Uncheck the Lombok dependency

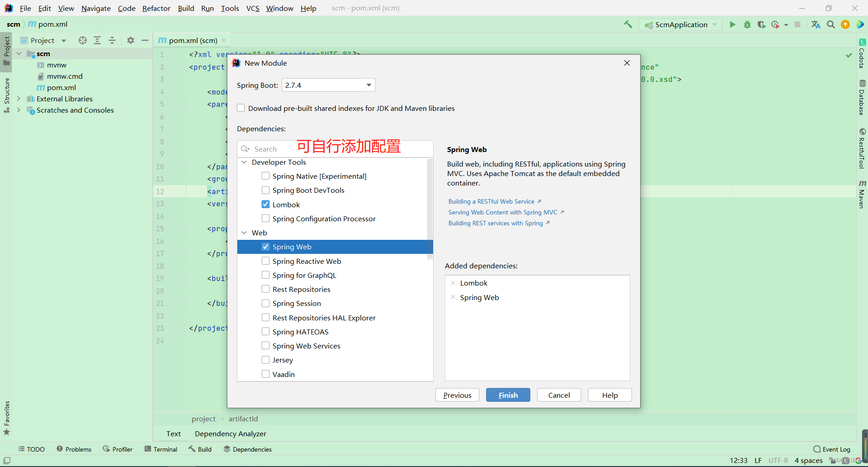pyautogui.click(x=265, y=205)
